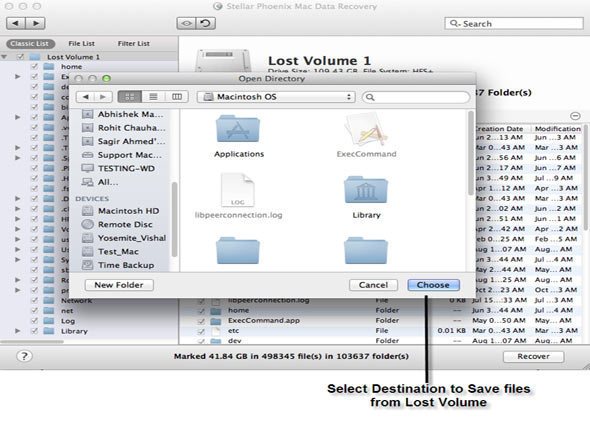Select TESTING-WD in dialog sidebar

118,168
